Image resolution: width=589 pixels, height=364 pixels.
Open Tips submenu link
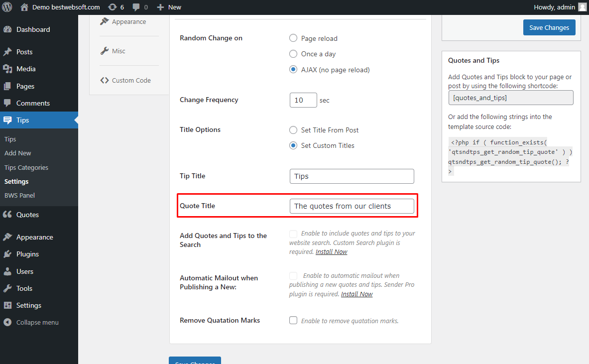point(10,139)
